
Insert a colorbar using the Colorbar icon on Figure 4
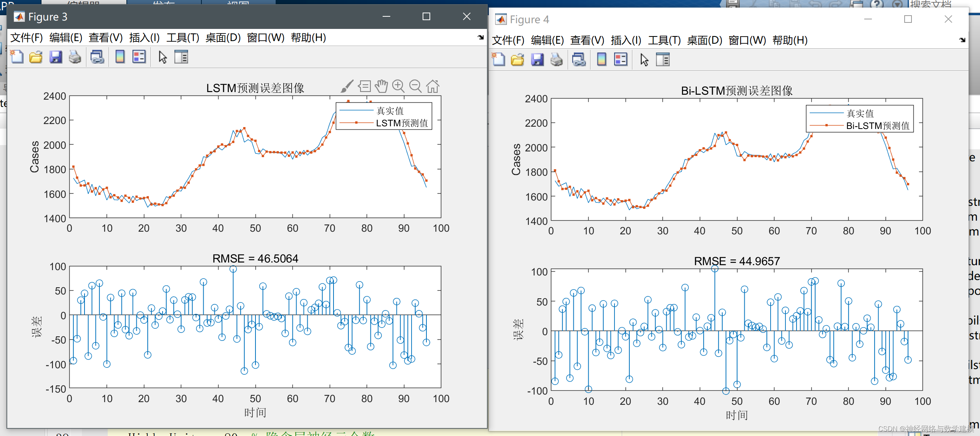(x=602, y=59)
